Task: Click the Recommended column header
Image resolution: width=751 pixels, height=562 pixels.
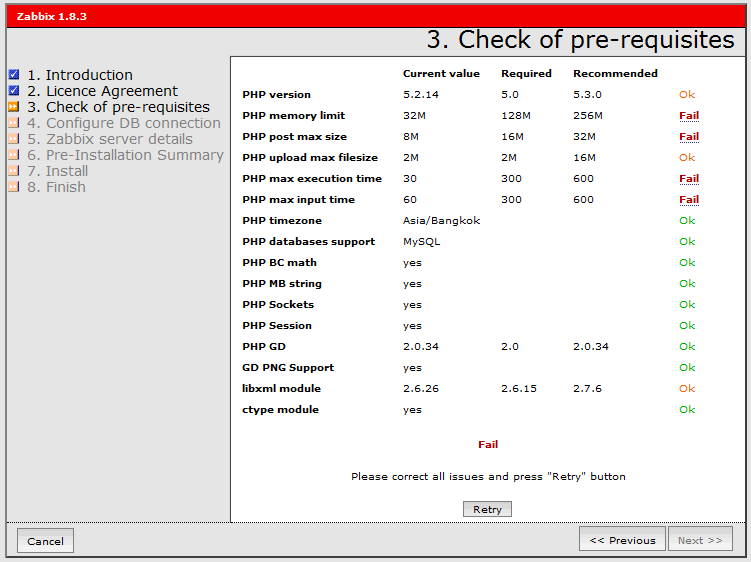Action: point(615,73)
